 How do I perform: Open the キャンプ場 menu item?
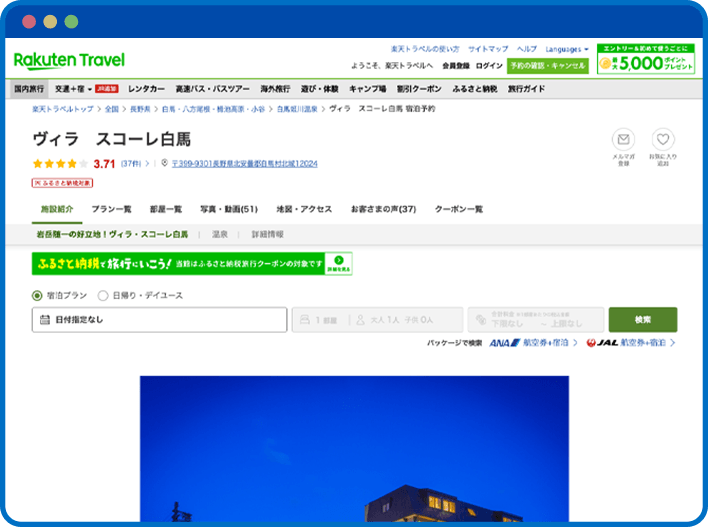[x=367, y=89]
